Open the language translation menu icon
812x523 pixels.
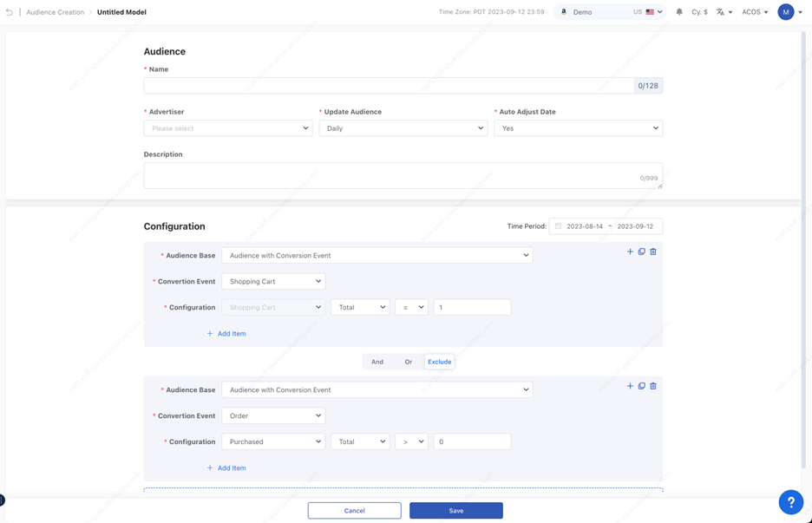point(724,12)
